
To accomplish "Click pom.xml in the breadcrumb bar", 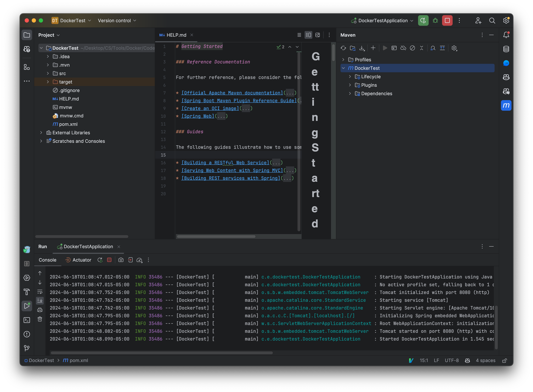I will (75, 361).
